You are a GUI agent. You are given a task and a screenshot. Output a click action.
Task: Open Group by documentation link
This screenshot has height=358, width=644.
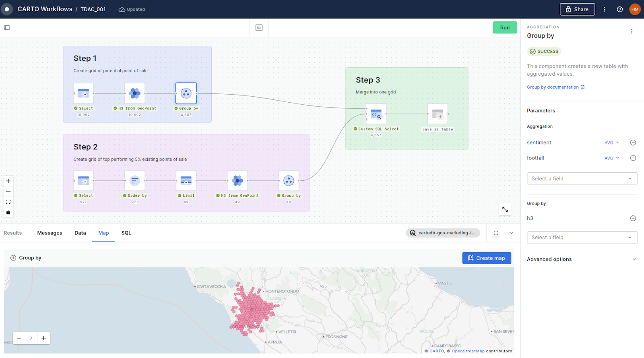click(x=555, y=87)
